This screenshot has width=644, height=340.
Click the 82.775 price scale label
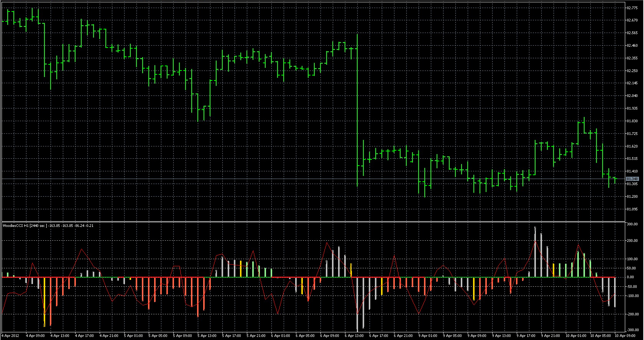point(632,8)
